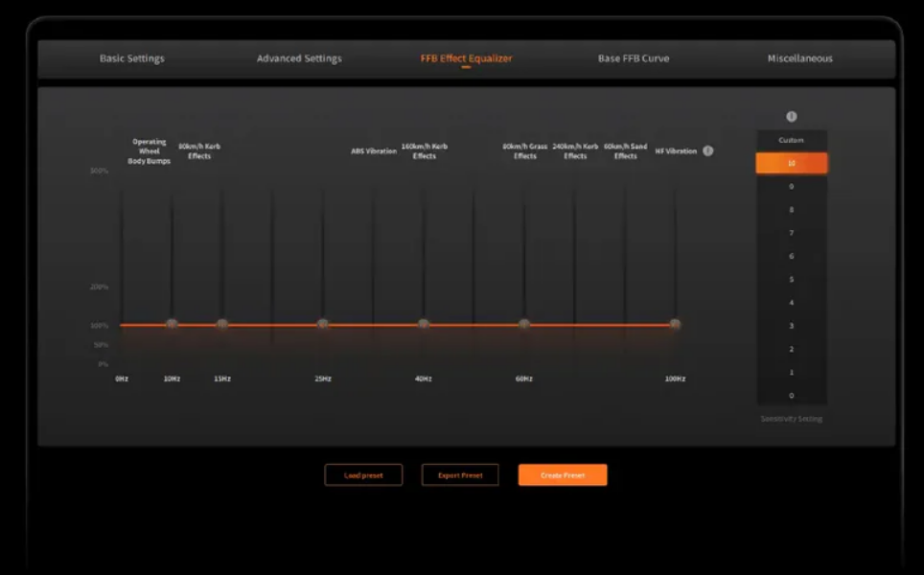Click the 25Hz equalizer slider handle
The height and width of the screenshot is (575, 924).
pos(323,324)
